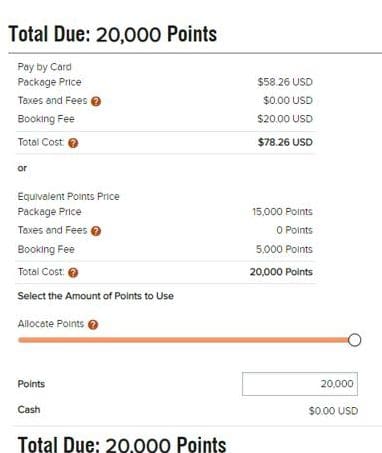Image resolution: width=382 pixels, height=453 pixels.
Task: Select the Equivalent Points Price label
Action: (68, 196)
